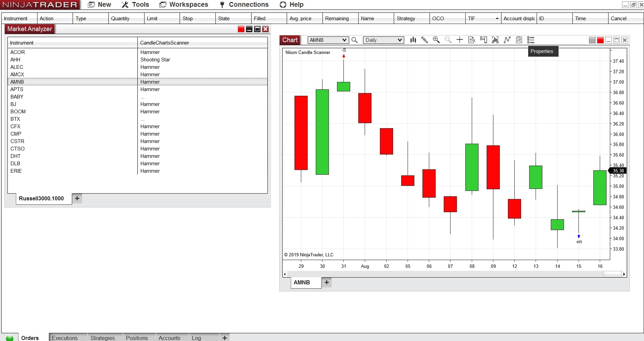Maximize the Chart window

tap(617, 40)
